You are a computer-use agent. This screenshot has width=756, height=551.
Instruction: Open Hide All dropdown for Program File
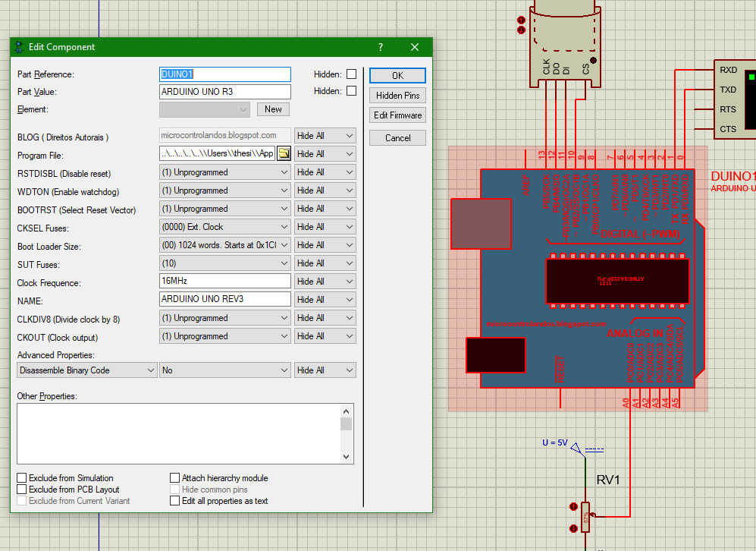coord(325,154)
